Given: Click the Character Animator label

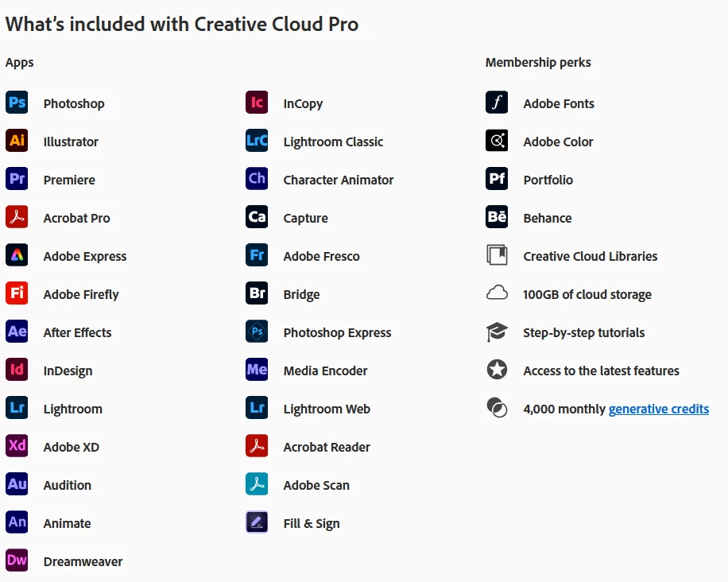Looking at the screenshot, I should [339, 180].
